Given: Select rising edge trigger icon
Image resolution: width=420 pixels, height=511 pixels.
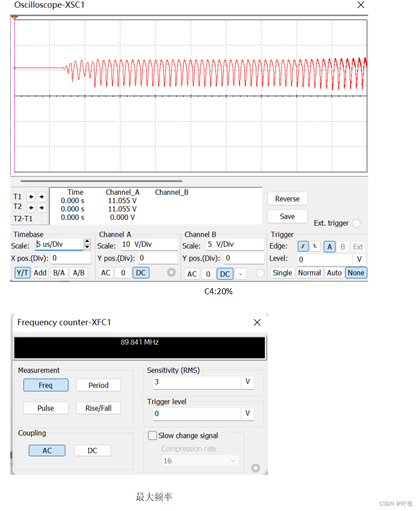Looking at the screenshot, I should pyautogui.click(x=303, y=246).
